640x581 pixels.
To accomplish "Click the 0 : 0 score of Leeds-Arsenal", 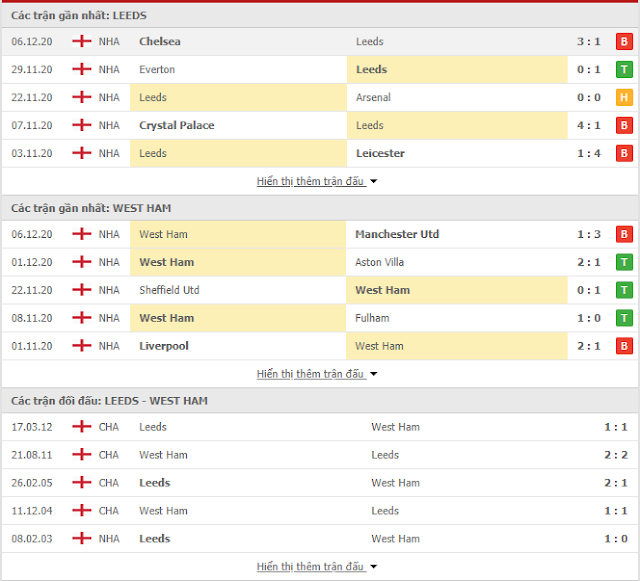I will [x=589, y=97].
